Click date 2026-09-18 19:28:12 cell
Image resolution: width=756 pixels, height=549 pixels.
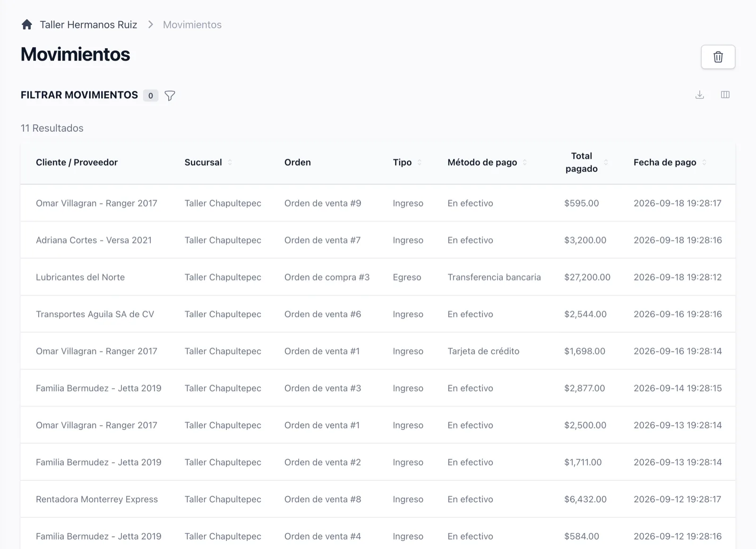click(x=678, y=277)
